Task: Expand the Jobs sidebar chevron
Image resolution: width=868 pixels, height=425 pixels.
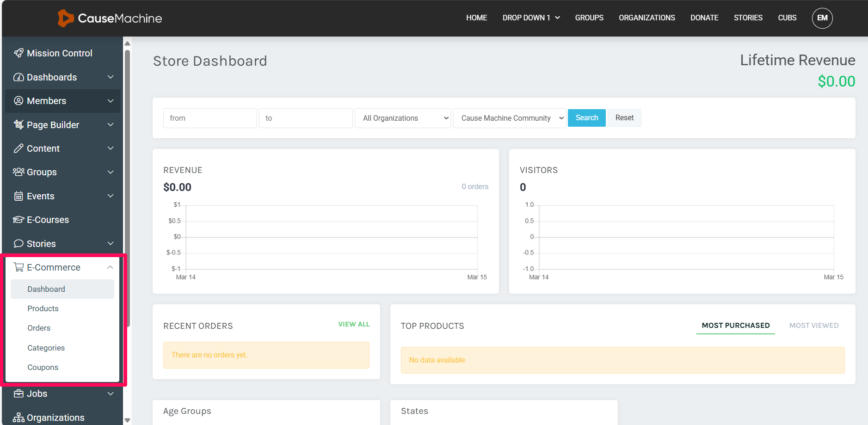Action: point(111,394)
